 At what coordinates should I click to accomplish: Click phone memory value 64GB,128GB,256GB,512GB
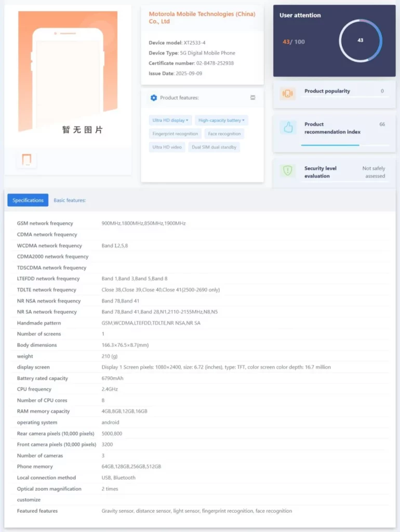coord(131,467)
